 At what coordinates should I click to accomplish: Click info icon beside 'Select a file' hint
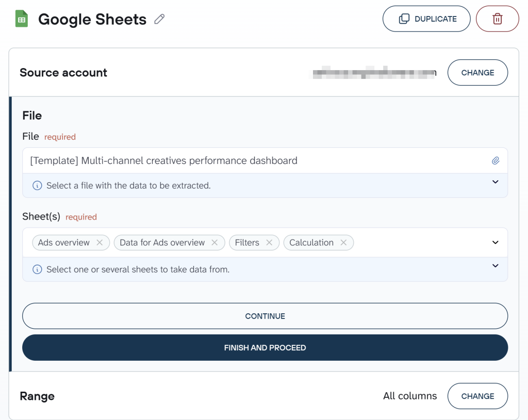pos(37,186)
